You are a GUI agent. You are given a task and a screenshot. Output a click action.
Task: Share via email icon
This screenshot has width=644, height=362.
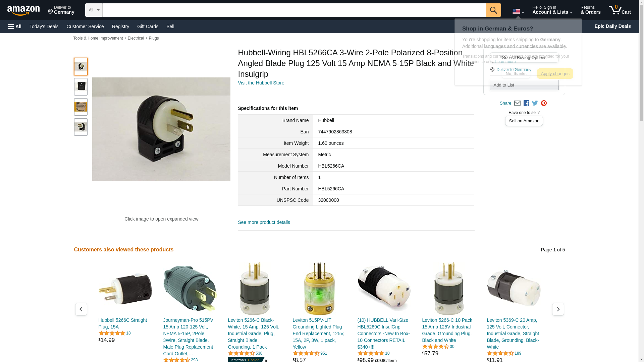[x=517, y=103]
